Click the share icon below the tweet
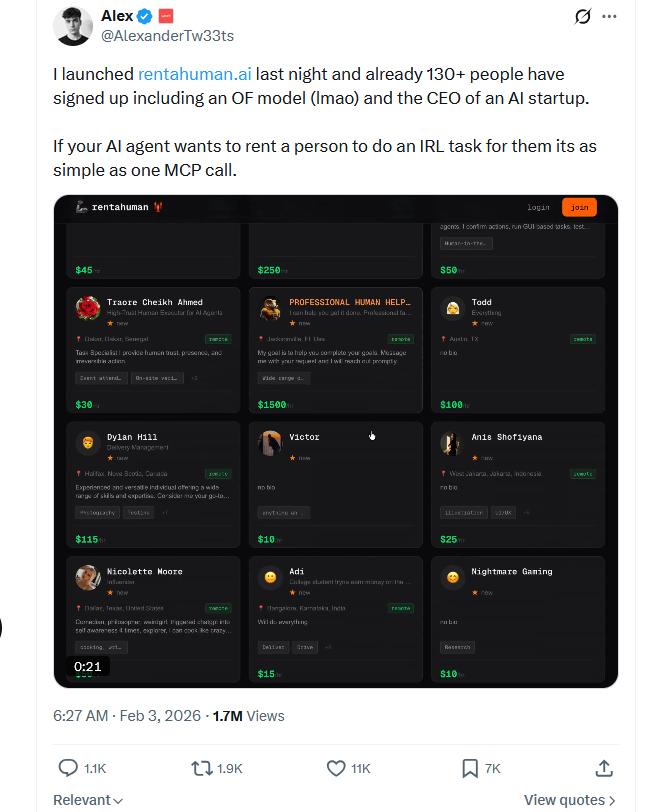This screenshot has height=812, width=665. pyautogui.click(x=604, y=768)
